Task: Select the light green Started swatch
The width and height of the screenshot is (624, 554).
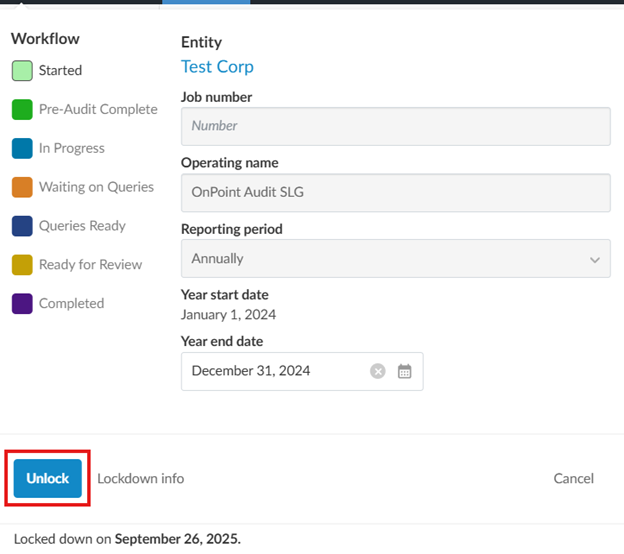Action: tap(22, 71)
